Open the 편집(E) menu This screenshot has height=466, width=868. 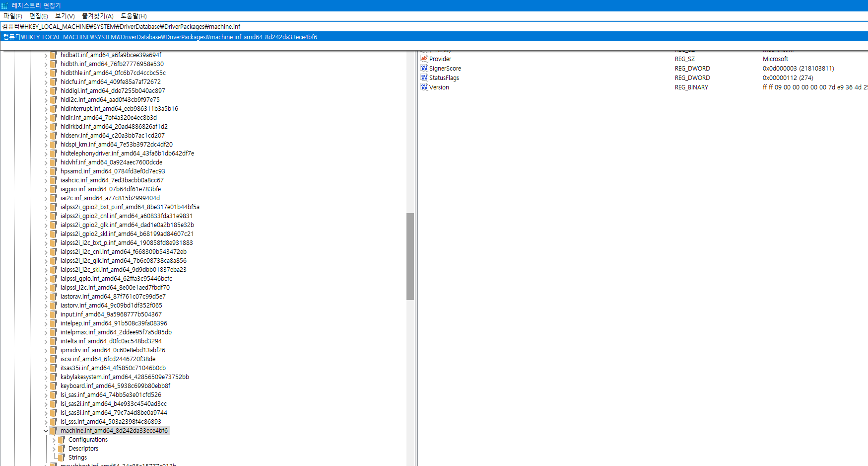[x=39, y=16]
